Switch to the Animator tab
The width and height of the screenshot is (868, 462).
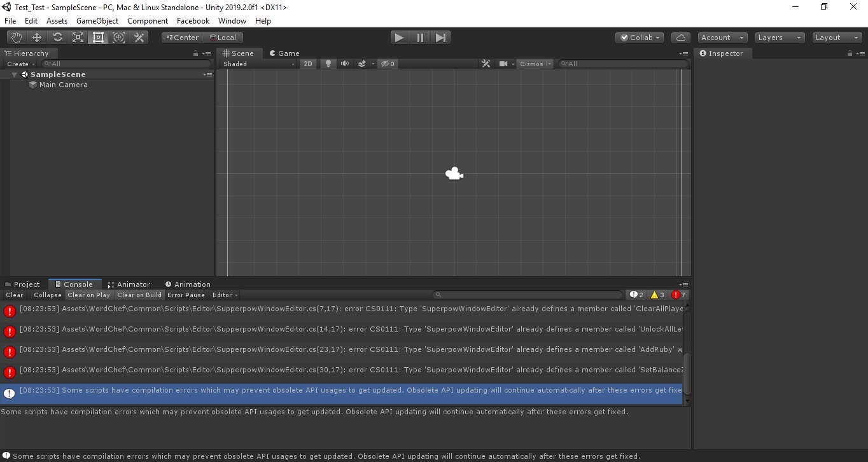[x=129, y=284]
